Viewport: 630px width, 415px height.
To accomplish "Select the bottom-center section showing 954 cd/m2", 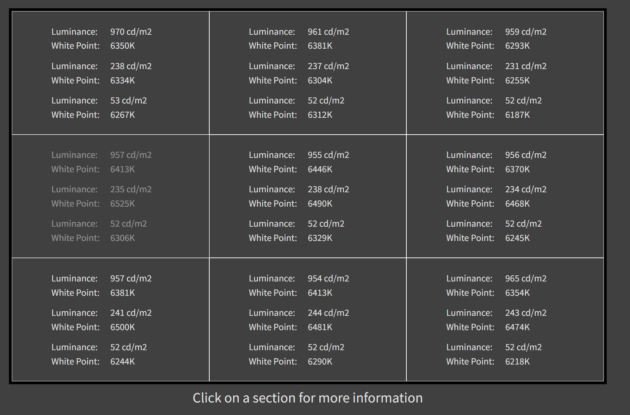I will (307, 319).
